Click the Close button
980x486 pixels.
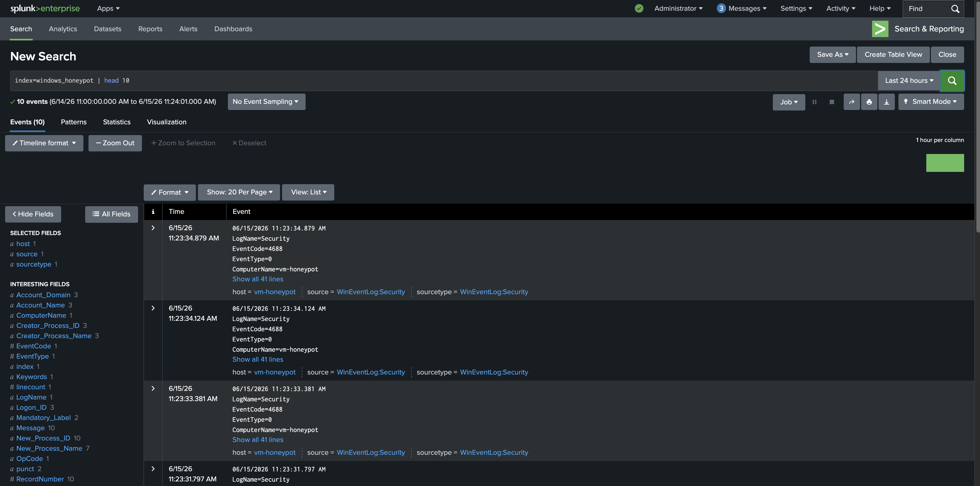tap(947, 54)
